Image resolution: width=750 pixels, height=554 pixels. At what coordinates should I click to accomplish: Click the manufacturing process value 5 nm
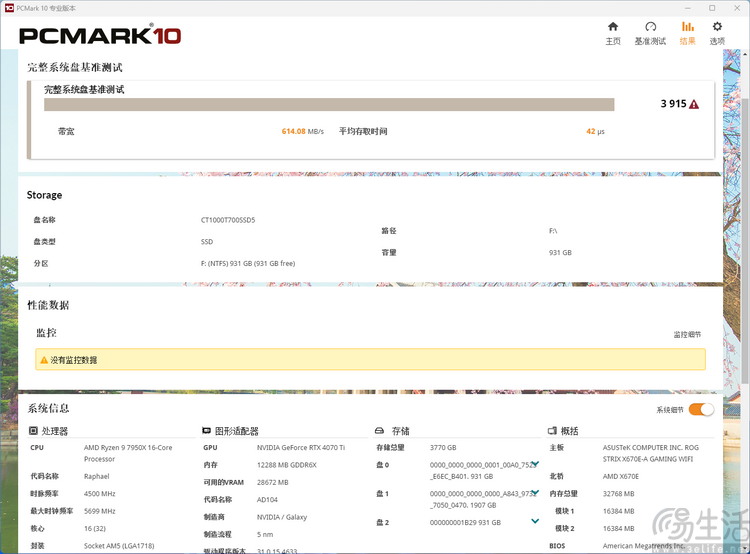265,534
